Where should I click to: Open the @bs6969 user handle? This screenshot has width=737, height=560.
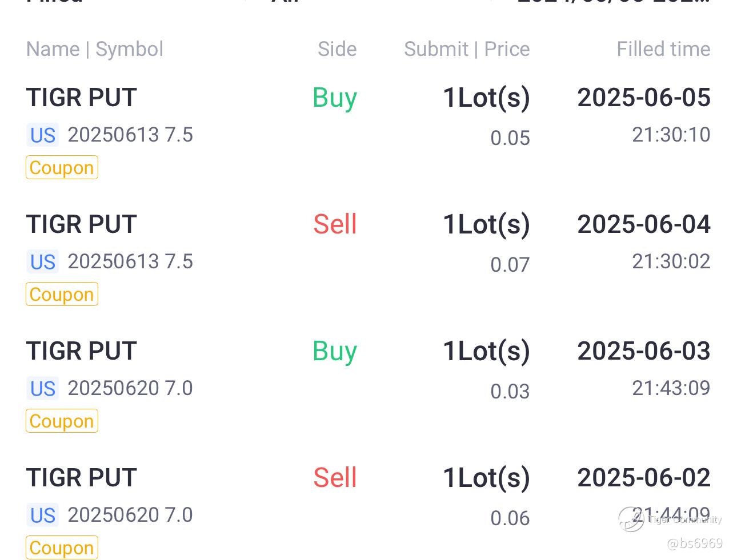(695, 543)
